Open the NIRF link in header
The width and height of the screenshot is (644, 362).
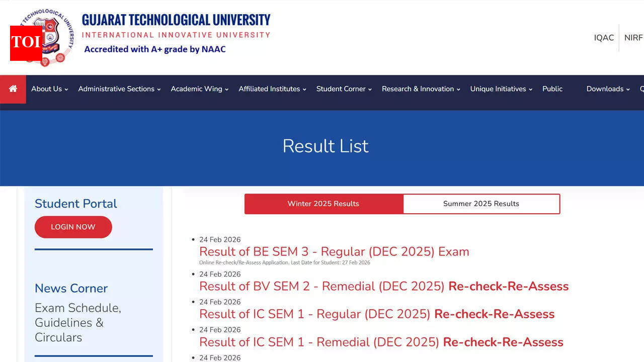tap(633, 38)
